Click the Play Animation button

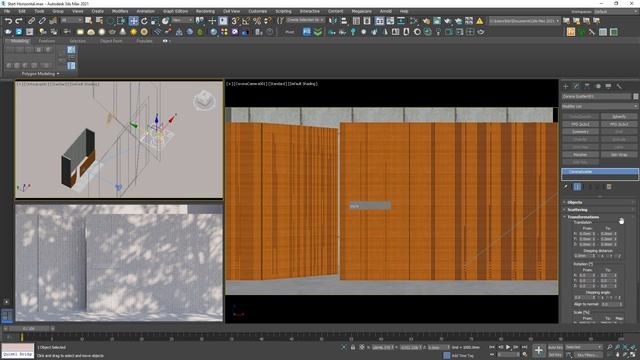coord(508,347)
